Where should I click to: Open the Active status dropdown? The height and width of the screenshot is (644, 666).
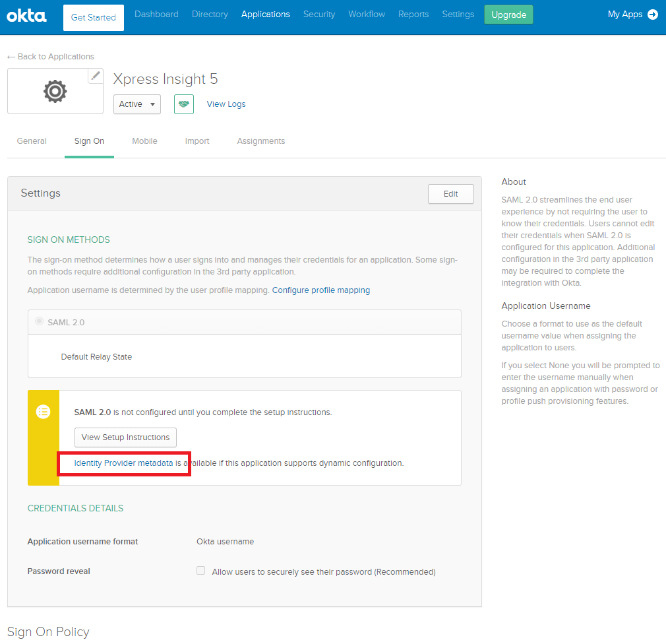pyautogui.click(x=137, y=104)
